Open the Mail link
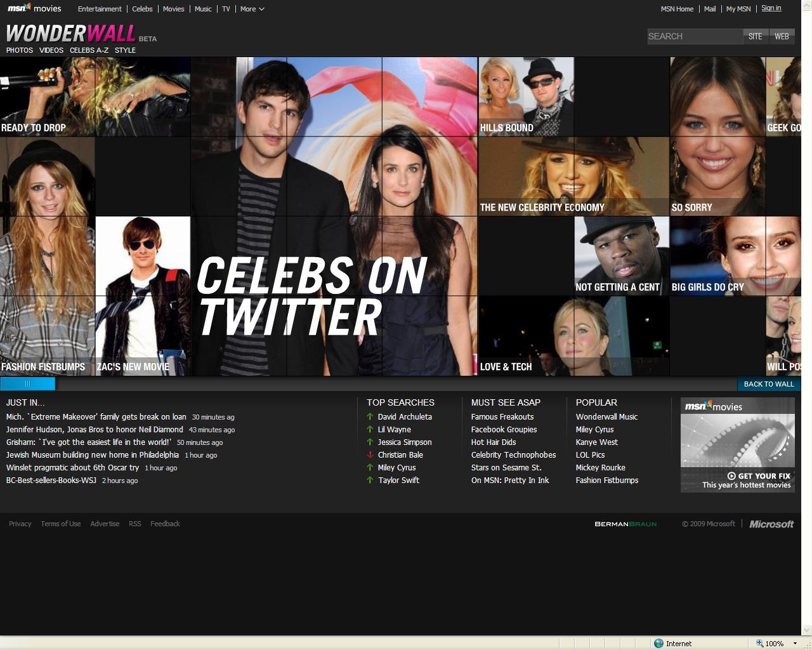Screen dimensions: 812x650 [710, 9]
